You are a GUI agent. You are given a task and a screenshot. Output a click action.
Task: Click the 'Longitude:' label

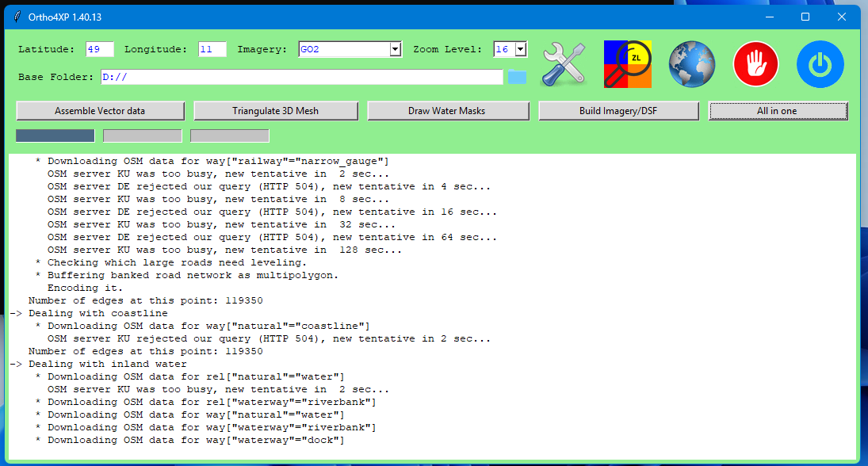155,49
